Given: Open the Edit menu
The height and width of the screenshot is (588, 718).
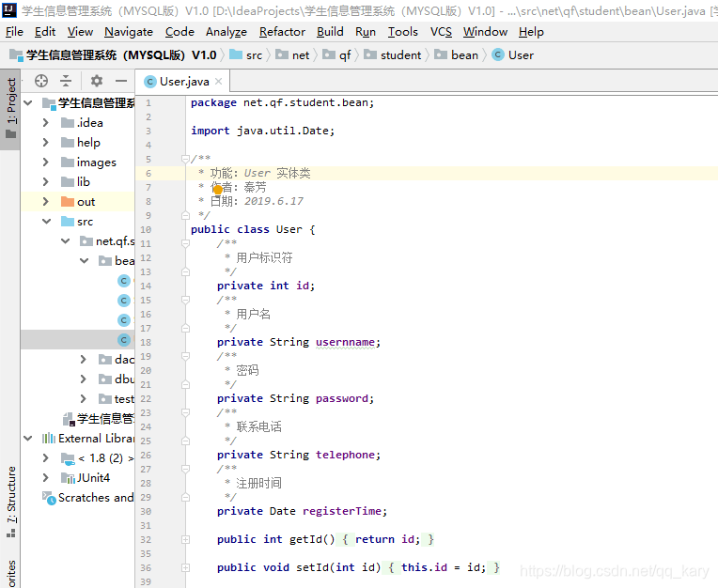Looking at the screenshot, I should pos(45,32).
